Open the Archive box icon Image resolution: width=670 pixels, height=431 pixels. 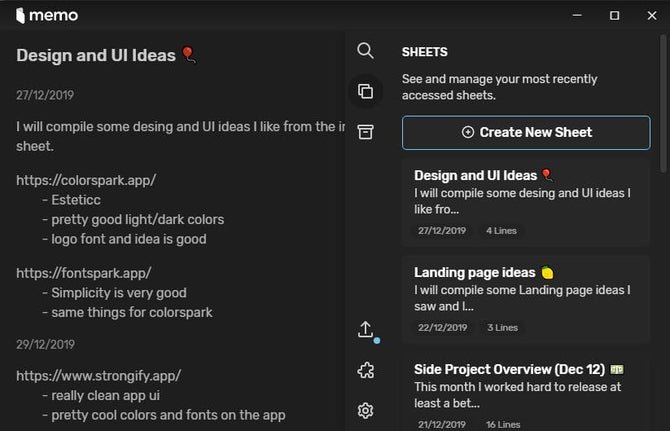click(365, 132)
